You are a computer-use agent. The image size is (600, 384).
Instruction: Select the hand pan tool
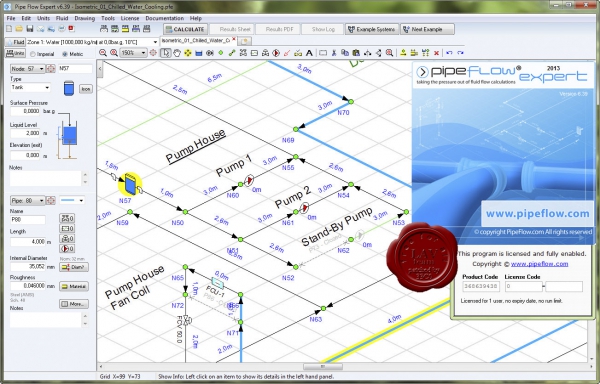(176, 53)
